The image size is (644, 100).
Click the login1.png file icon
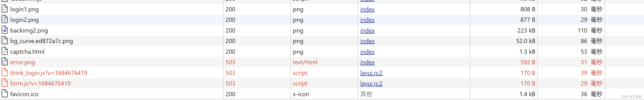click(4, 9)
